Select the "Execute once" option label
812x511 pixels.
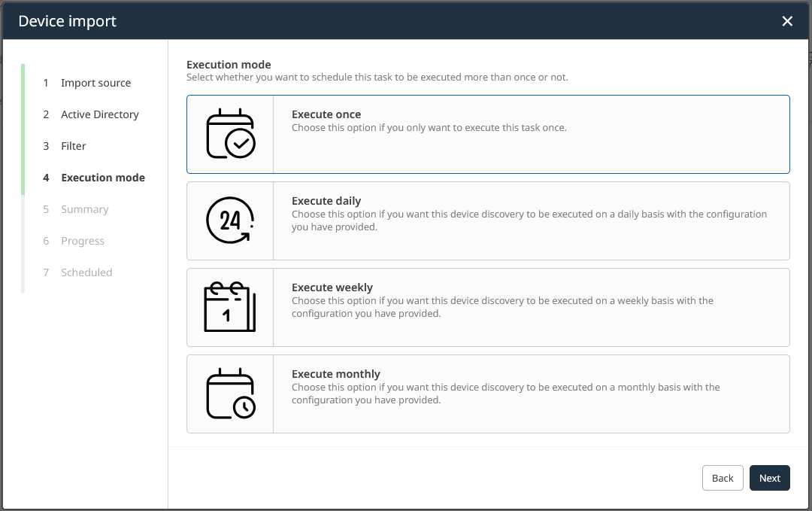(x=326, y=114)
